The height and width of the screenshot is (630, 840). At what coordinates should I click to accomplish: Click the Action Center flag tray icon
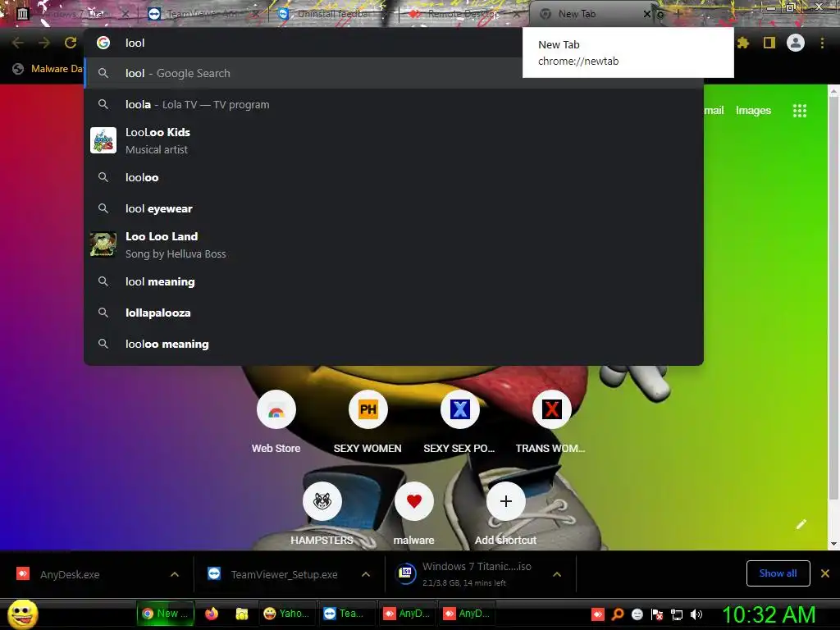pos(657,614)
